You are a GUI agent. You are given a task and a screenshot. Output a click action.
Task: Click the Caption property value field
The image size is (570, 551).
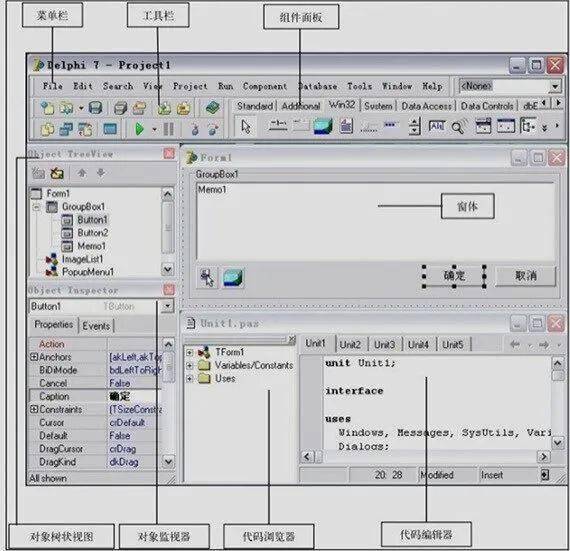pyautogui.click(x=134, y=396)
